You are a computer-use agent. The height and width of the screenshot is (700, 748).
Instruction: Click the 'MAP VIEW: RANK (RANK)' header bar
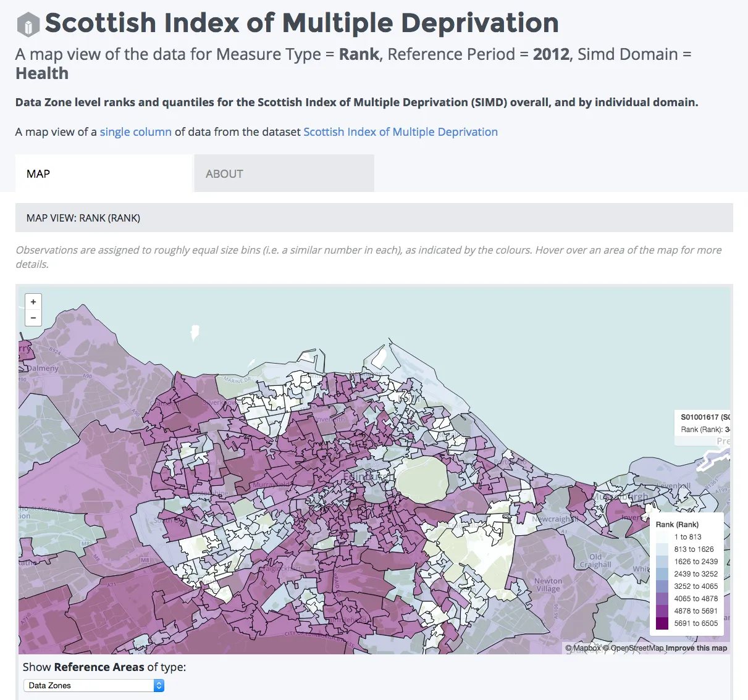point(374,218)
